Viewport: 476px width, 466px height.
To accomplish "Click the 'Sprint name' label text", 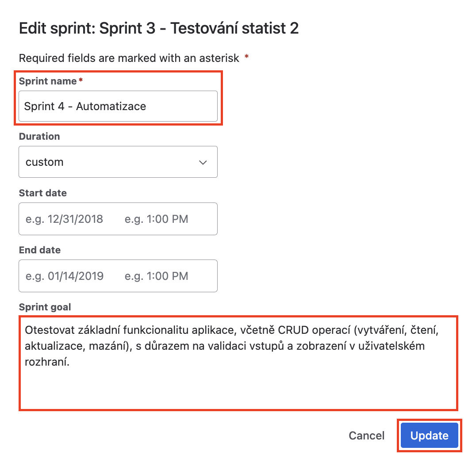I will (48, 81).
